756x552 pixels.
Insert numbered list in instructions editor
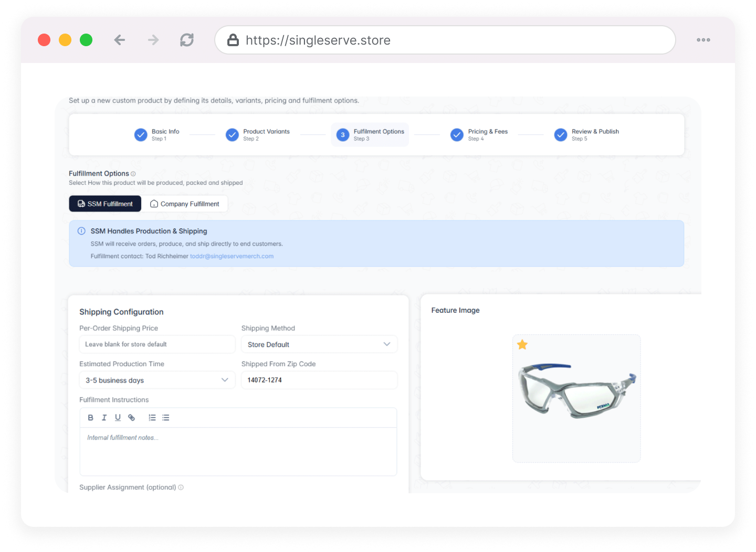(152, 418)
